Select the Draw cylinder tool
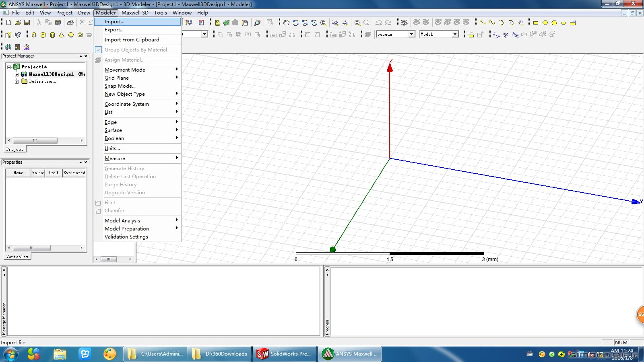The height and width of the screenshot is (362, 644). (43, 35)
